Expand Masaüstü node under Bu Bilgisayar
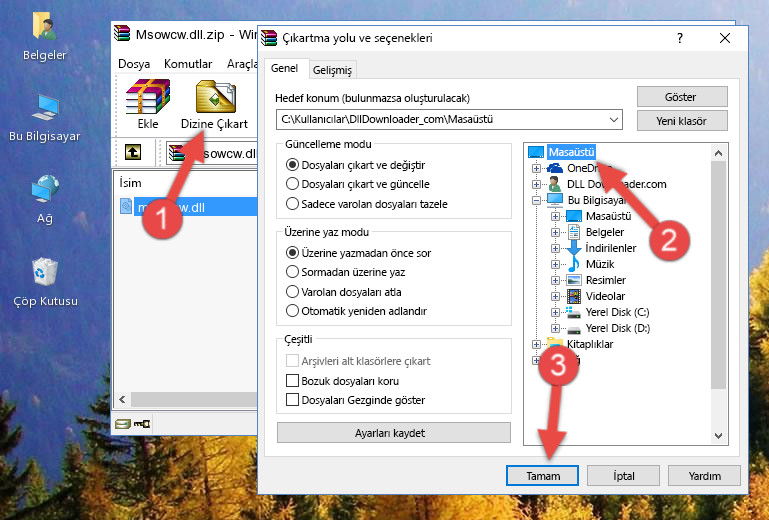Image resolution: width=769 pixels, height=520 pixels. click(555, 216)
